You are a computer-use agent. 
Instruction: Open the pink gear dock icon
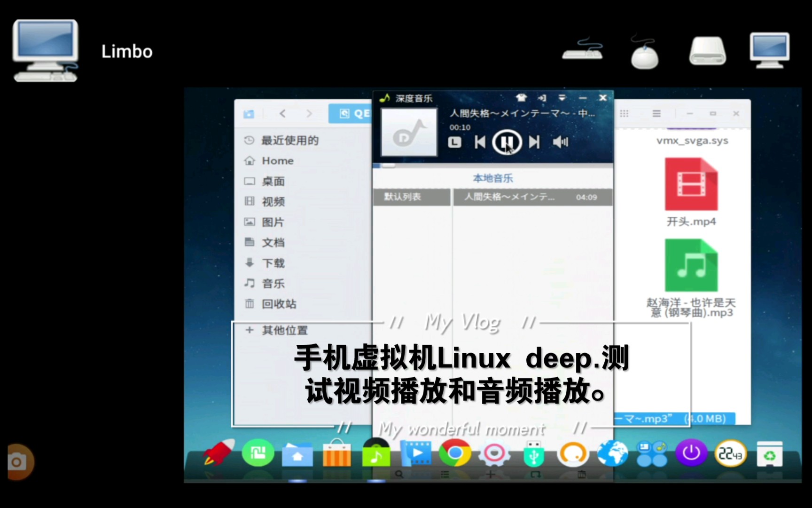[x=494, y=453]
